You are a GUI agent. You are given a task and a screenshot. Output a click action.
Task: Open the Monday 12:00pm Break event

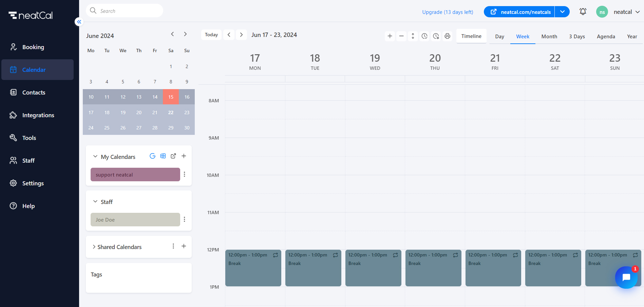pos(253,268)
